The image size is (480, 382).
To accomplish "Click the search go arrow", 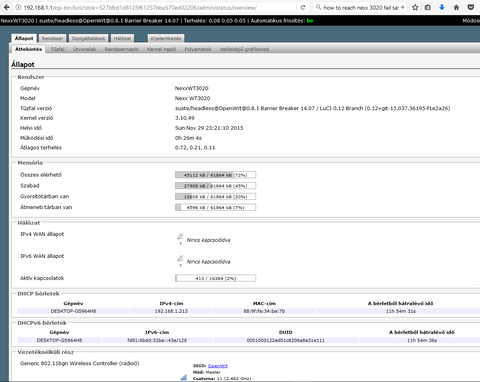I will pos(402,7).
